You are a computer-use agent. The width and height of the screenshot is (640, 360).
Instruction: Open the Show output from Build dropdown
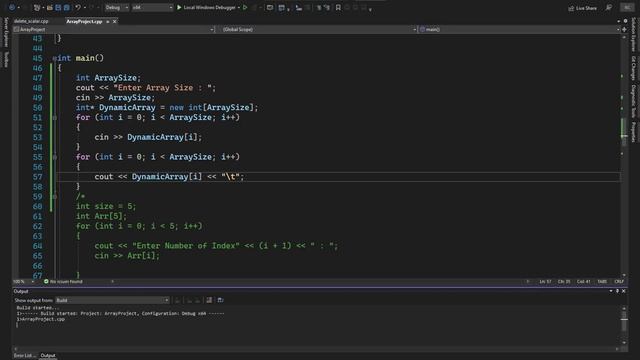tap(112, 300)
